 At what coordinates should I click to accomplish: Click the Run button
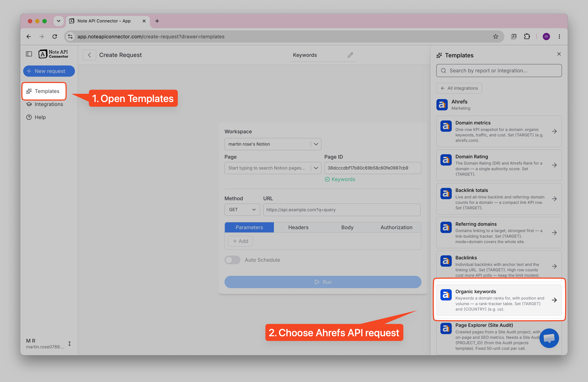(323, 282)
